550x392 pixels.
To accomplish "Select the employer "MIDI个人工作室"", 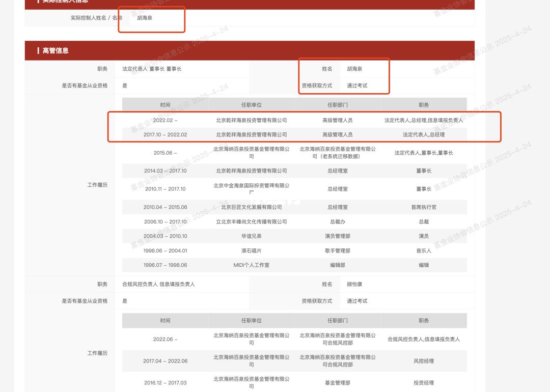I will point(251,265).
